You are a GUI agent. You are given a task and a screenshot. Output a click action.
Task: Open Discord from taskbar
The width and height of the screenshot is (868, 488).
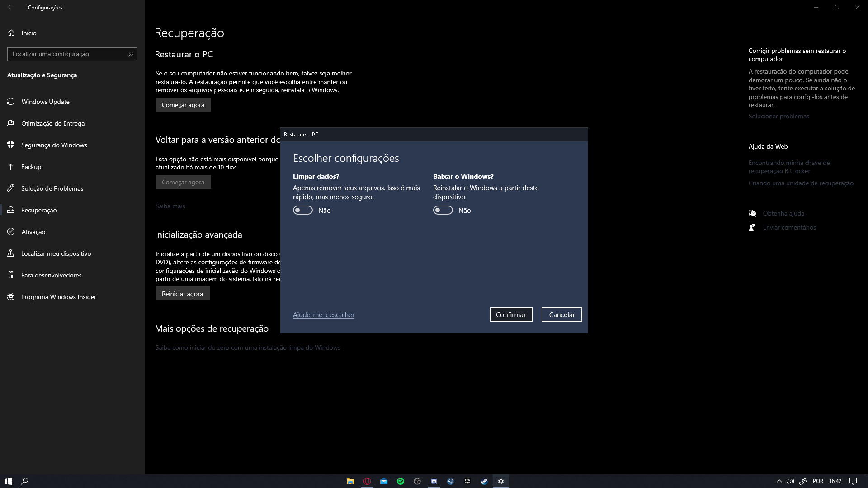[434, 481]
